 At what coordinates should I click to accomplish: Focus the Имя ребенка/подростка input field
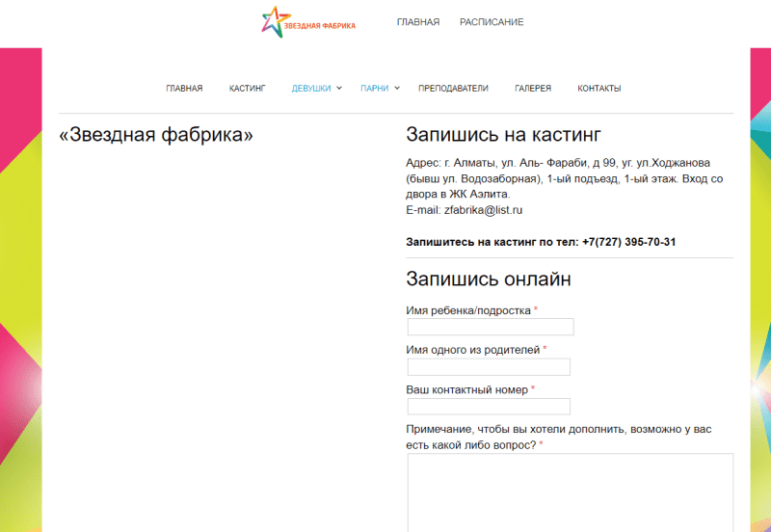(491, 327)
